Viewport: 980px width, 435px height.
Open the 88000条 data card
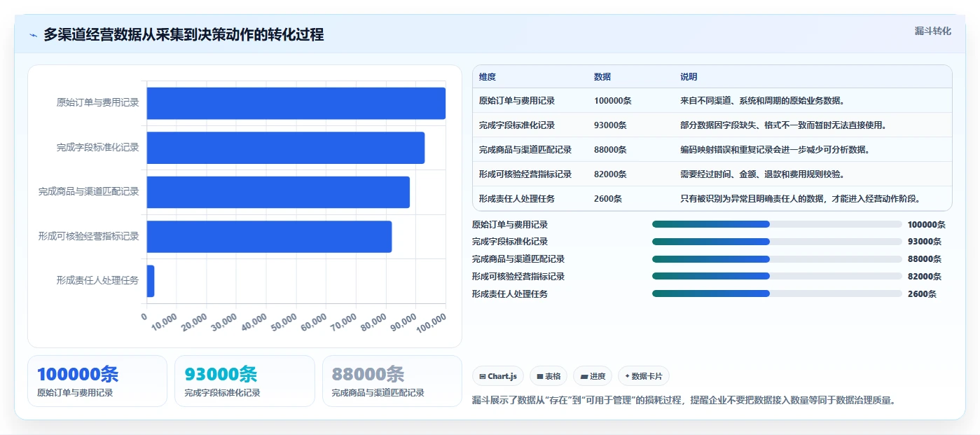pyautogui.click(x=392, y=381)
